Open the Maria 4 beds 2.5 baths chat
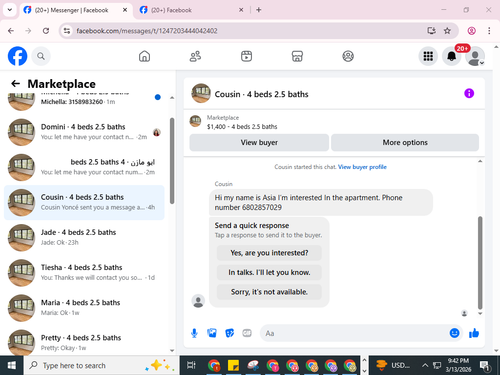Image resolution: width=500 pixels, height=375 pixels. [x=84, y=308]
